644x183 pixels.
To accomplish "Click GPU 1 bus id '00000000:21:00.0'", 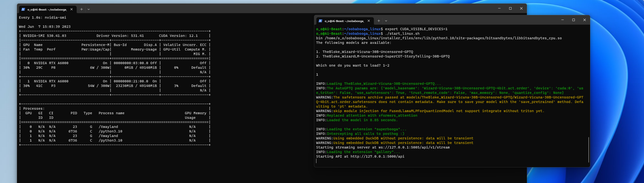I will click(x=131, y=81).
